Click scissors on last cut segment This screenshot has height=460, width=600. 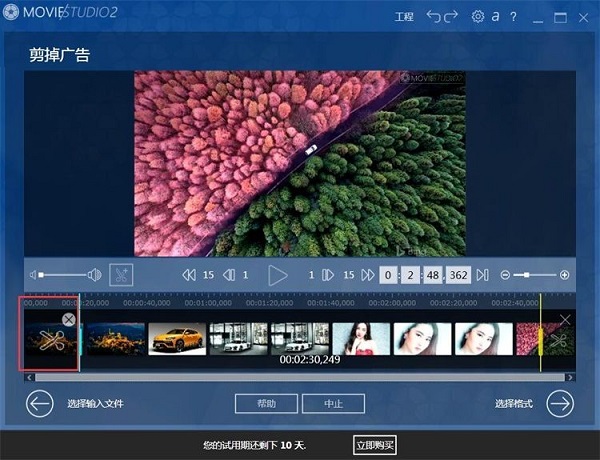coord(559,341)
